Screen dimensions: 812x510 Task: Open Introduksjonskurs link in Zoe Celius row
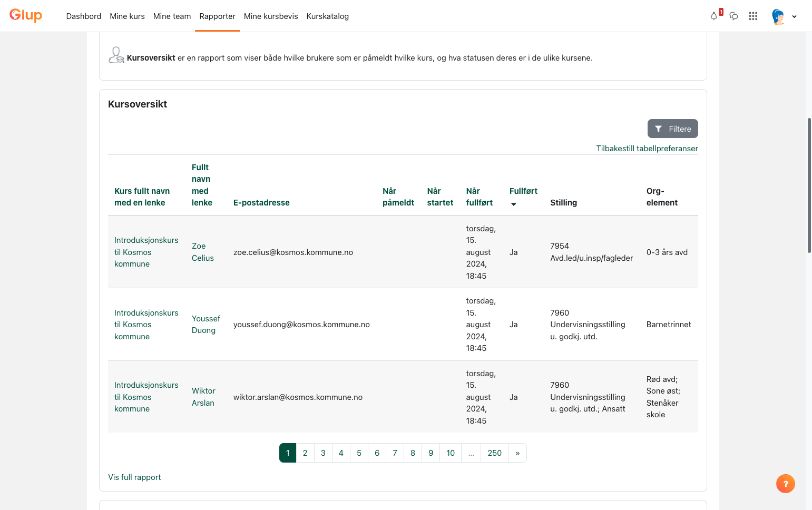coord(146,252)
